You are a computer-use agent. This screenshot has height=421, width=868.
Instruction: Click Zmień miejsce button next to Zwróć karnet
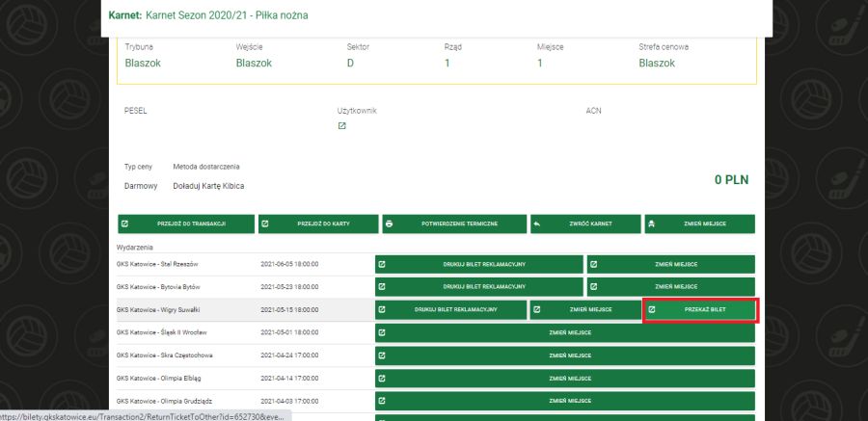pyautogui.click(x=700, y=224)
